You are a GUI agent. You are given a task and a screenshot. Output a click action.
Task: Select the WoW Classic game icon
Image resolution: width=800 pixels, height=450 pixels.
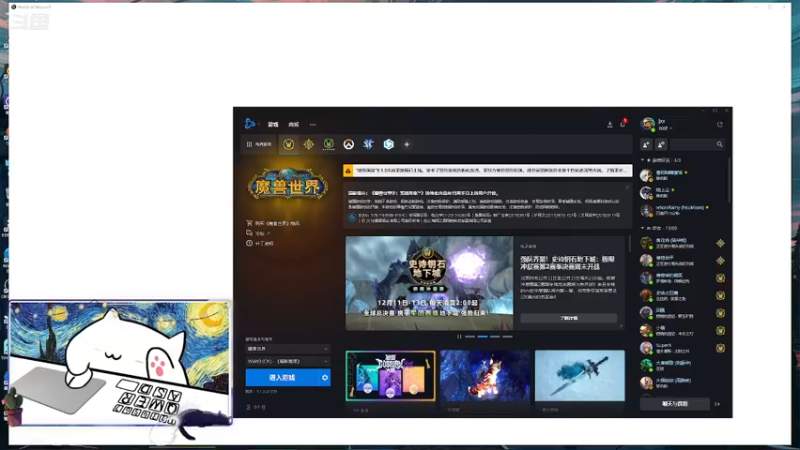pos(329,144)
